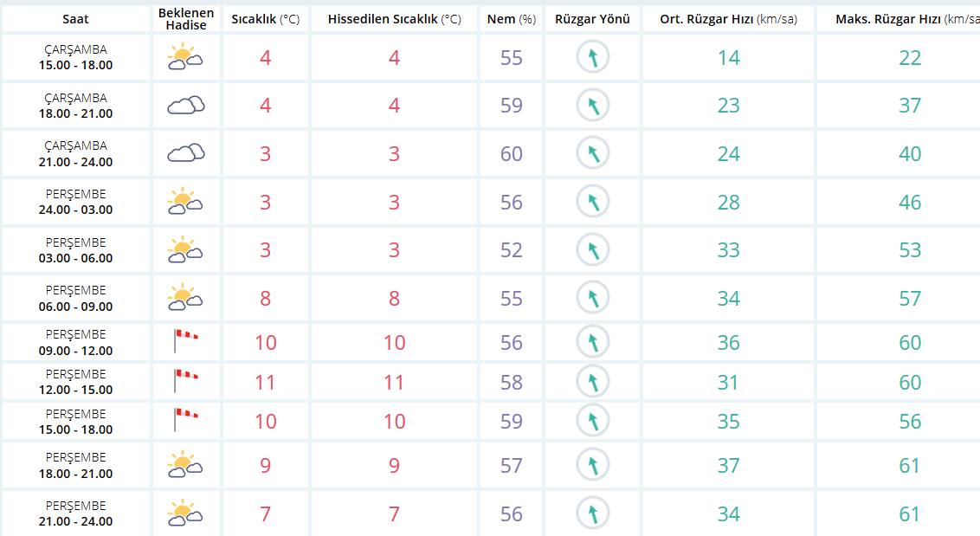Screen dimensions: 980x536
Task: Click the partly cloudy icon for Çarşamba 15.00-18.00
Action: [x=184, y=58]
